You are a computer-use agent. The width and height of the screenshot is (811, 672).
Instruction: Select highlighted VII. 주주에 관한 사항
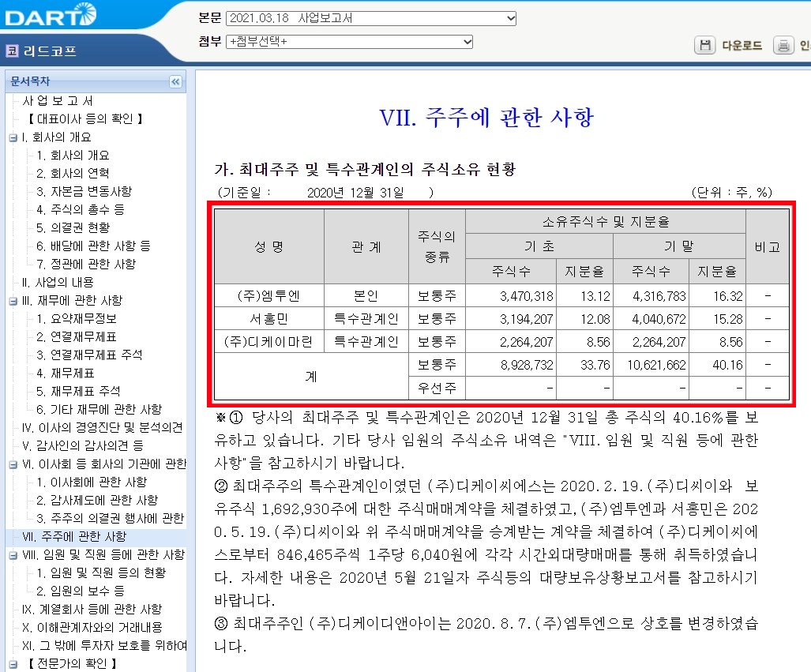coord(74,536)
